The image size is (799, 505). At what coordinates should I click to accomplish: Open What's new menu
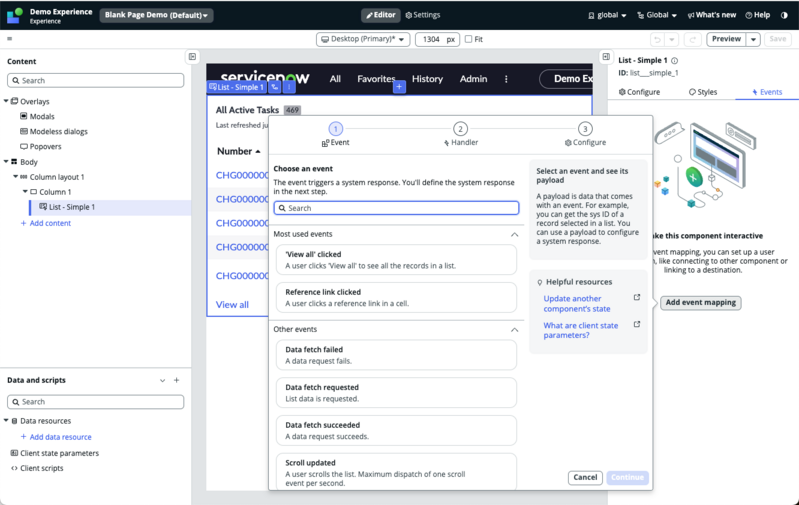(711, 15)
